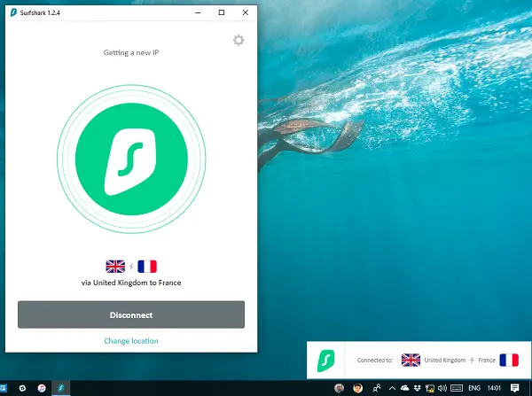The height and width of the screenshot is (396, 532).
Task: Disconnect the VPN with the Disconnect button
Action: pyautogui.click(x=131, y=314)
